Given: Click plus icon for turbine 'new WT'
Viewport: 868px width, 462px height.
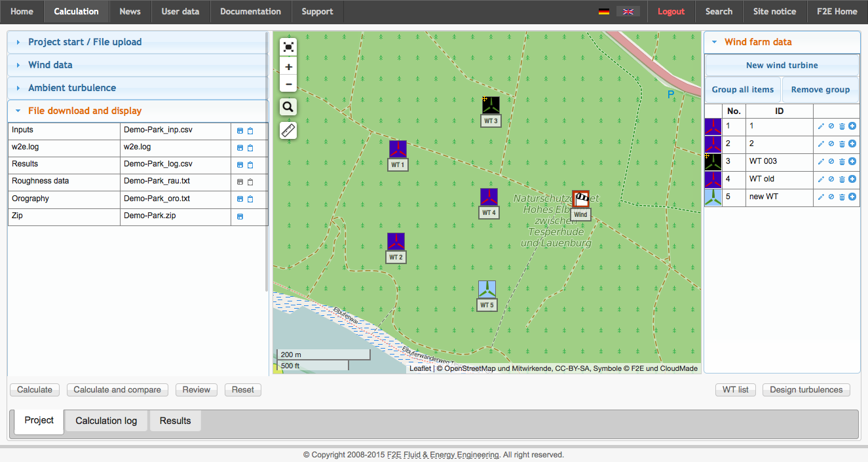Looking at the screenshot, I should pos(852,197).
